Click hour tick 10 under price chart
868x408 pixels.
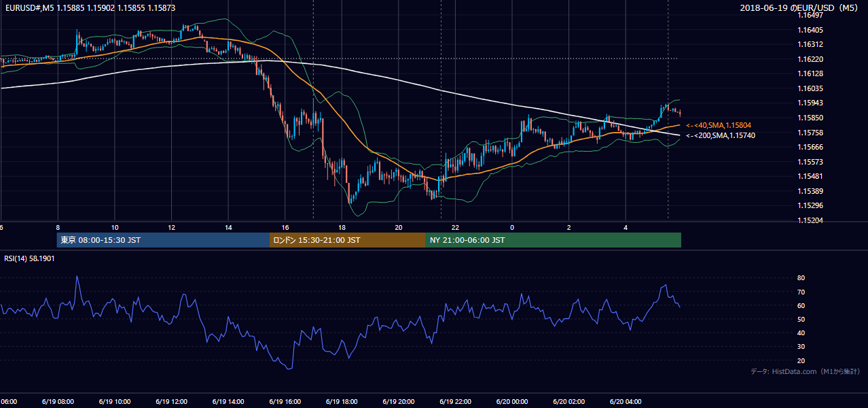point(115,227)
